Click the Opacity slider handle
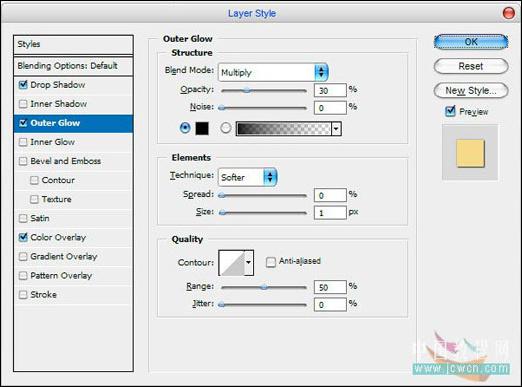The width and height of the screenshot is (522, 387). pyautogui.click(x=247, y=90)
